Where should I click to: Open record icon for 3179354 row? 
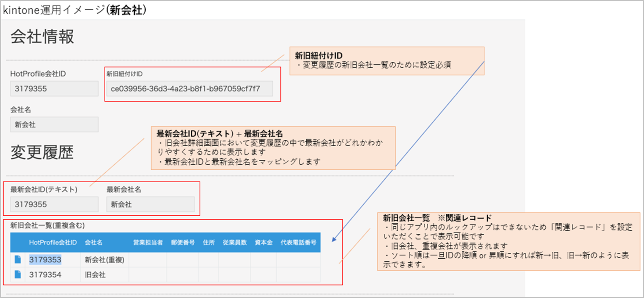18,274
